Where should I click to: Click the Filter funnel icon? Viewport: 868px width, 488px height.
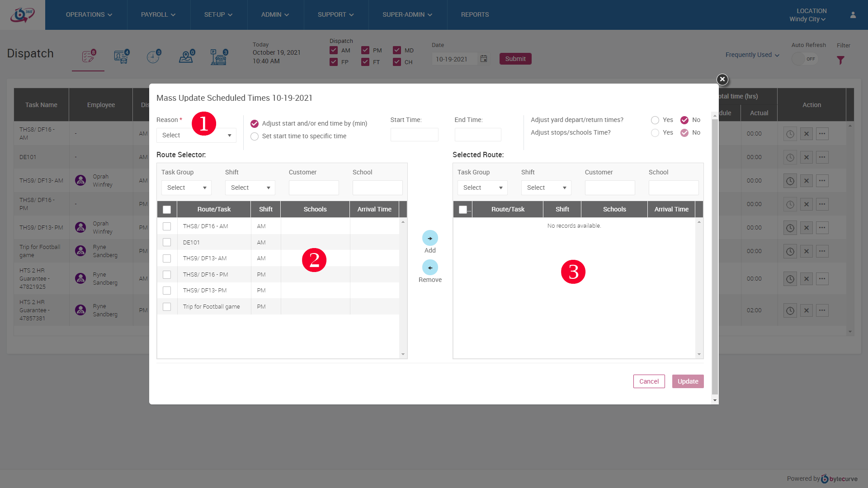[x=840, y=60]
